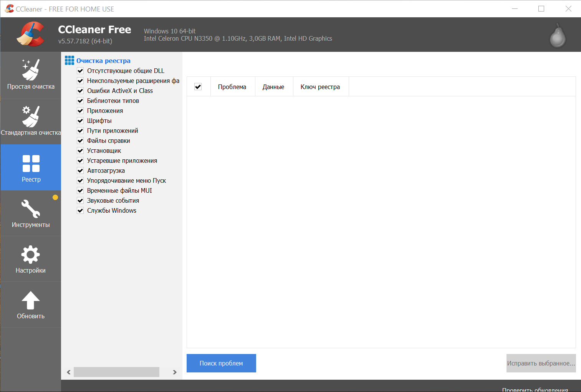
Task: Open the Настройки gear section
Action: click(31, 259)
